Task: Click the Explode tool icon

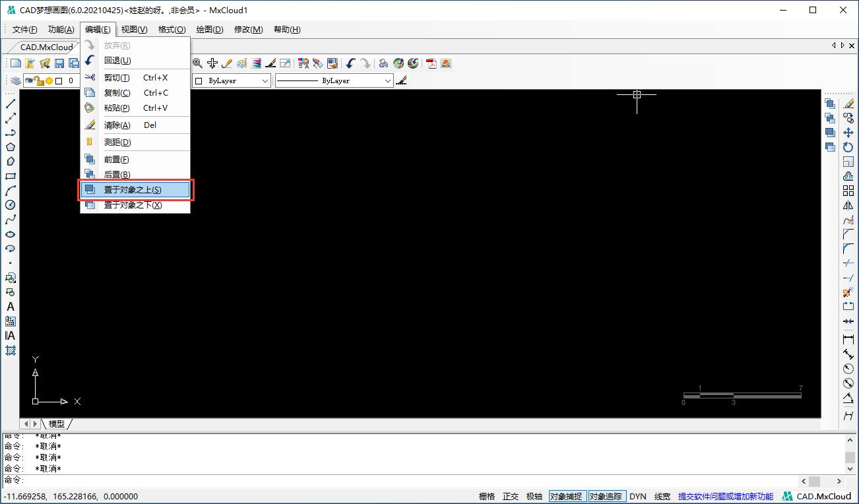Action: click(x=848, y=292)
